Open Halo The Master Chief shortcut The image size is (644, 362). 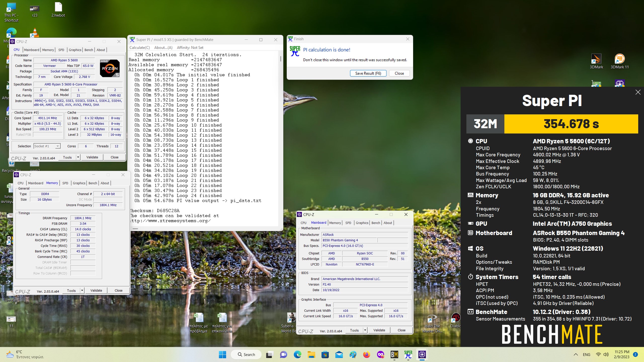click(432, 323)
